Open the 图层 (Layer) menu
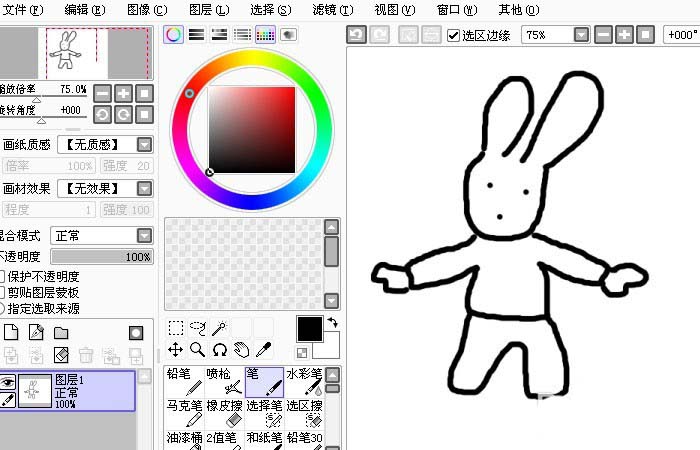The image size is (700, 450). [208, 10]
